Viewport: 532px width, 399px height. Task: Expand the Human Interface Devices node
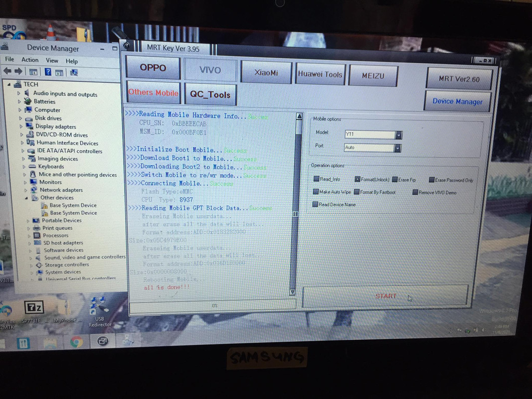click(x=22, y=143)
